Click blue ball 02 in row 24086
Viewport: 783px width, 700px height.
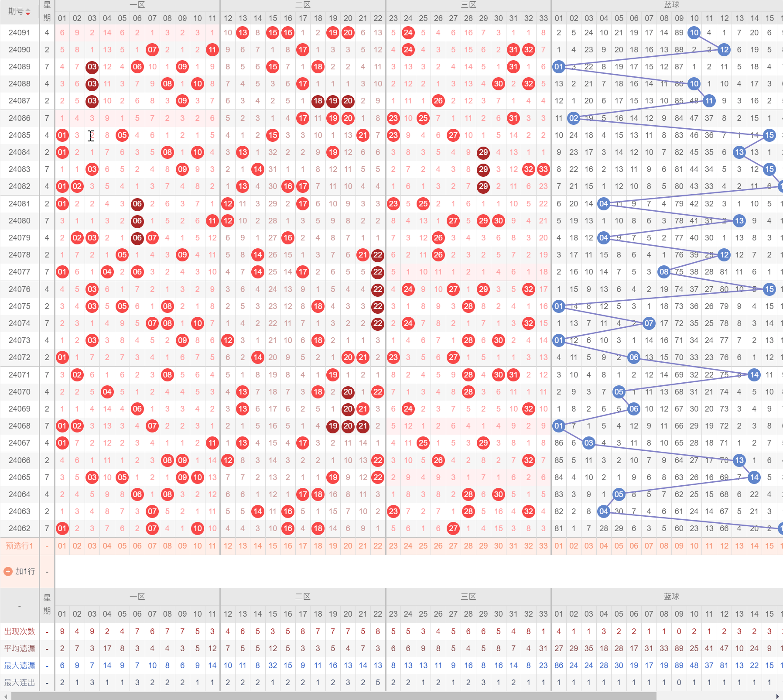574,118
